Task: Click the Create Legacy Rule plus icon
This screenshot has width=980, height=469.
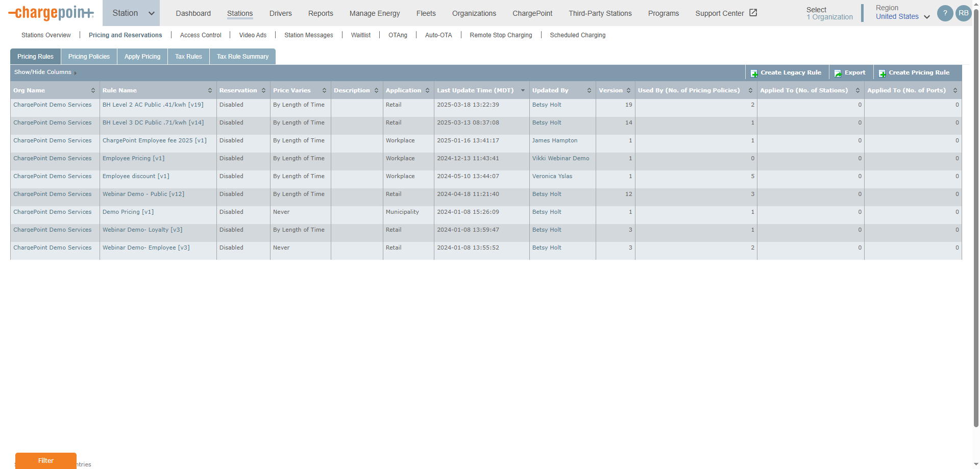Action: 754,73
